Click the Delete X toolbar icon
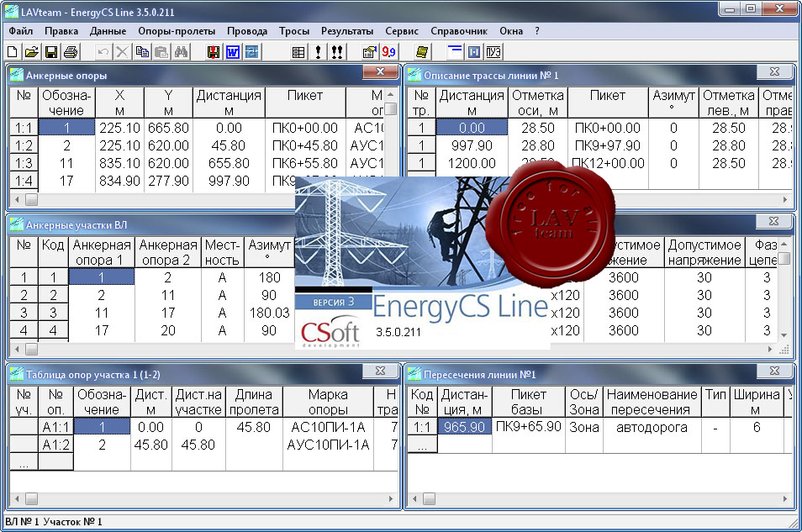802x532 pixels. click(x=122, y=51)
